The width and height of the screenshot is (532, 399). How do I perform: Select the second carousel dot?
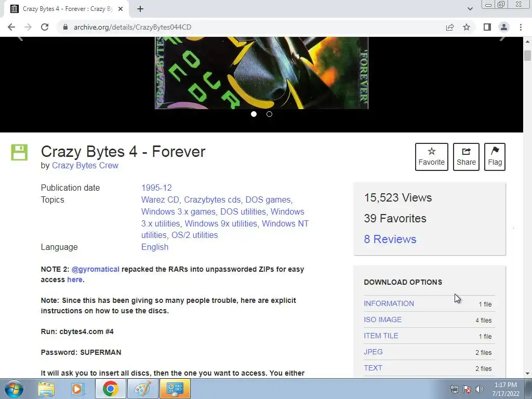coord(270,114)
